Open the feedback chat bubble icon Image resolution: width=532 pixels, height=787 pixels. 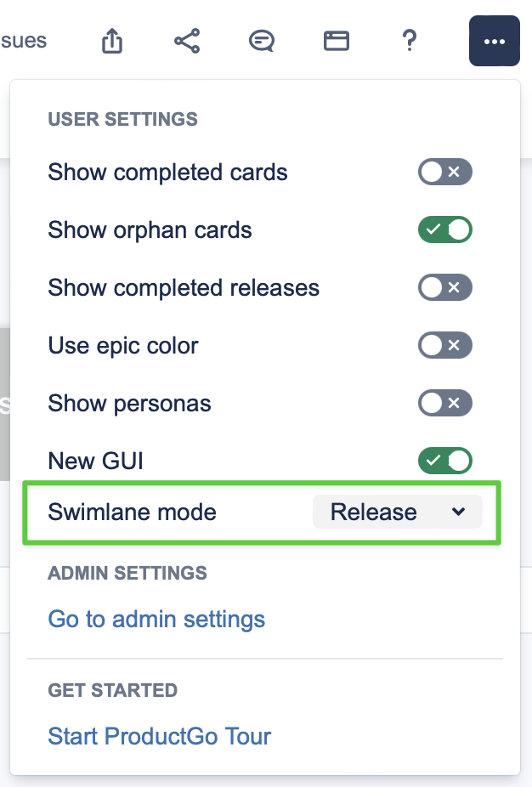pyautogui.click(x=261, y=41)
